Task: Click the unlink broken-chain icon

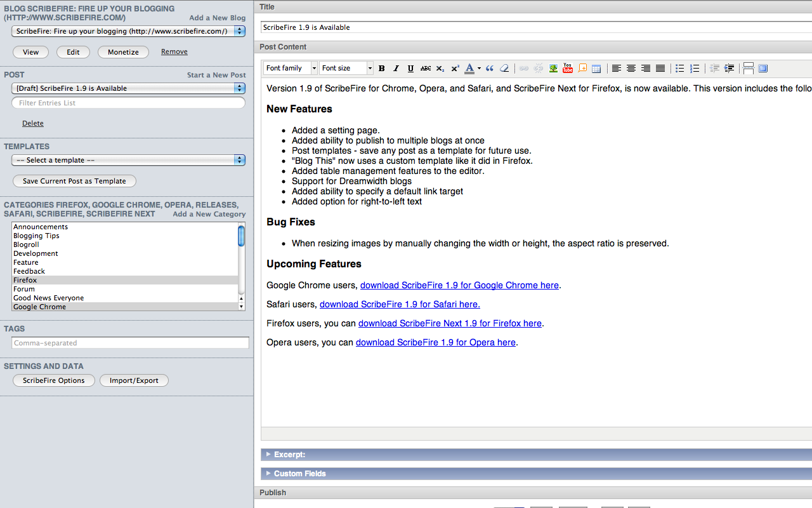Action: pyautogui.click(x=539, y=69)
